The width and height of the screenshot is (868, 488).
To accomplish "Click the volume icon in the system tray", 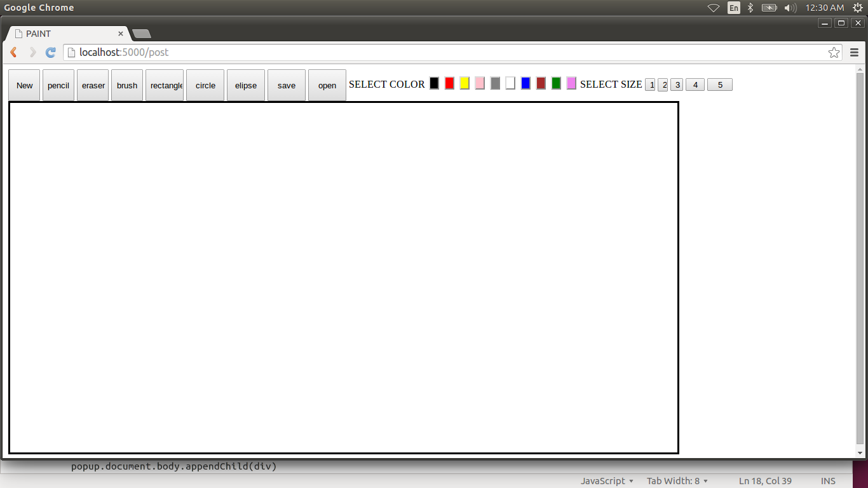I will pos(790,8).
